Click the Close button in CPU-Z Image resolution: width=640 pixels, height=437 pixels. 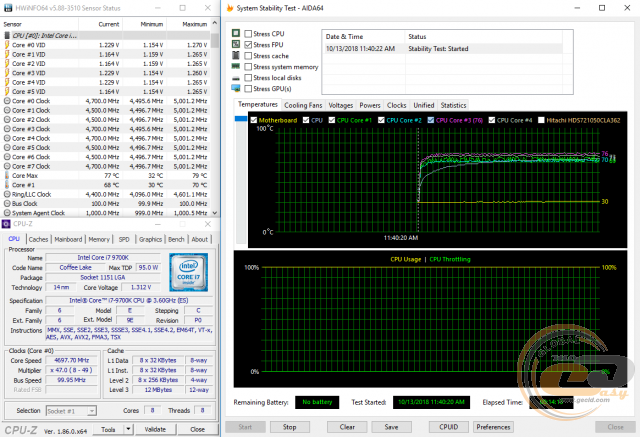pos(198,429)
